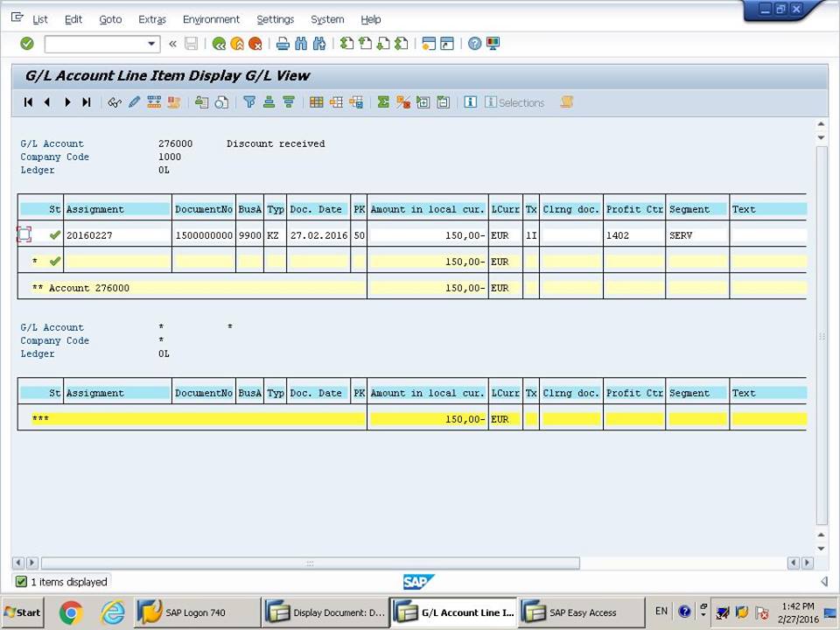Click the document type value KZ
The image size is (840, 630).
tap(273, 235)
